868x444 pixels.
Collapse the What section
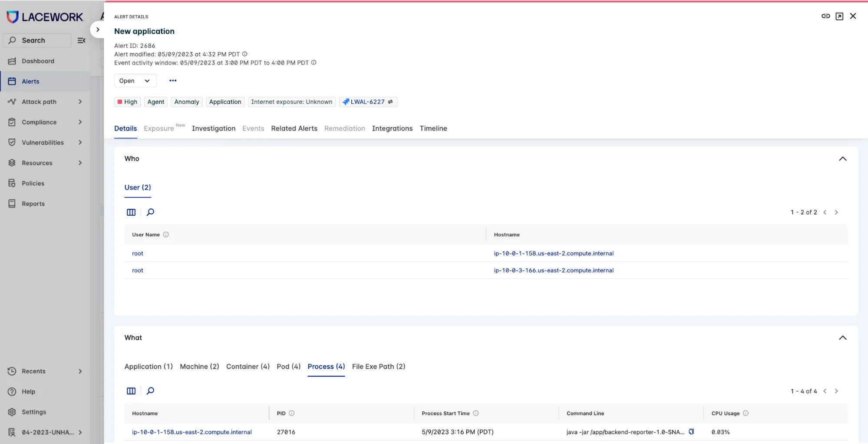pyautogui.click(x=842, y=338)
